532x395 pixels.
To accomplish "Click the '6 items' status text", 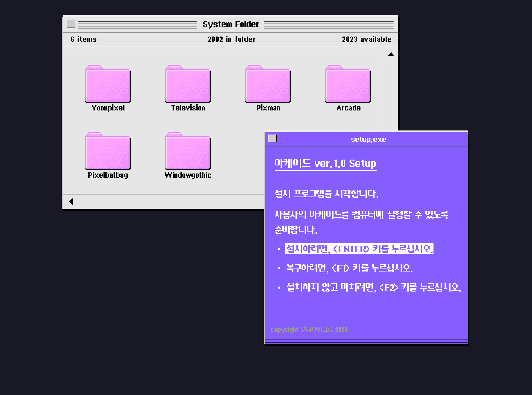I will pos(84,39).
